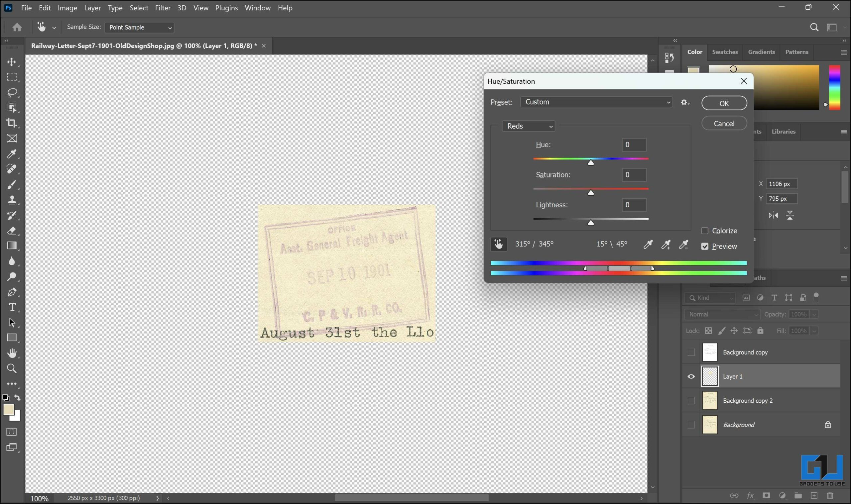Open the layer Kind filter dropdown

pyautogui.click(x=710, y=298)
